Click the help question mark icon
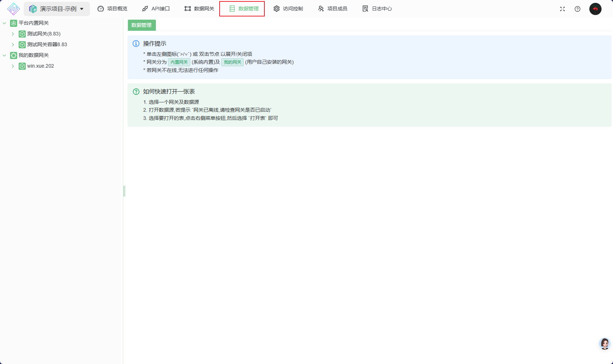 [x=578, y=9]
